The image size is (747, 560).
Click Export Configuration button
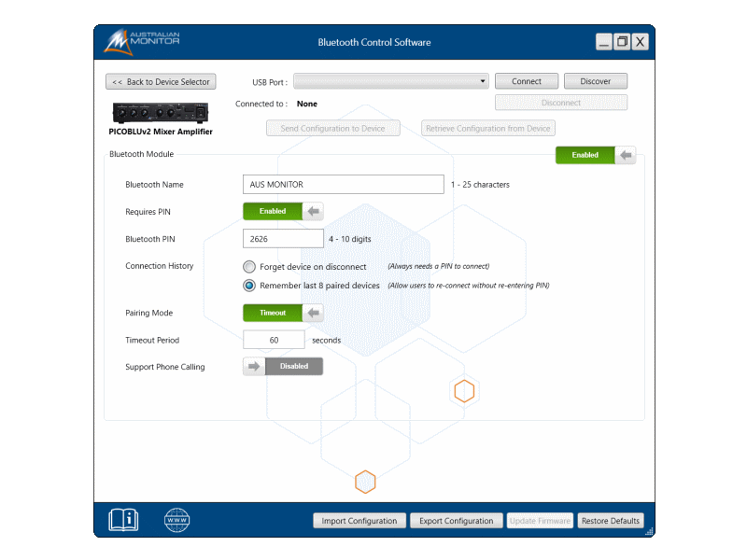[x=456, y=521]
